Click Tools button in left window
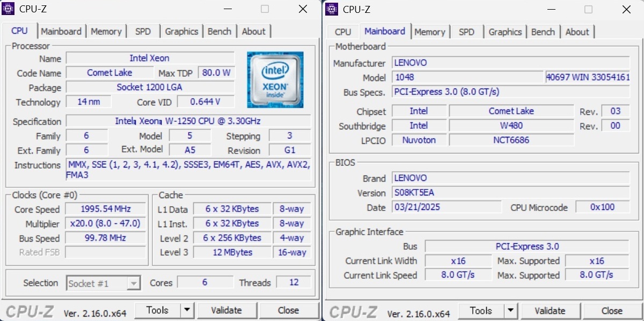The width and height of the screenshot is (644, 321). point(157,310)
